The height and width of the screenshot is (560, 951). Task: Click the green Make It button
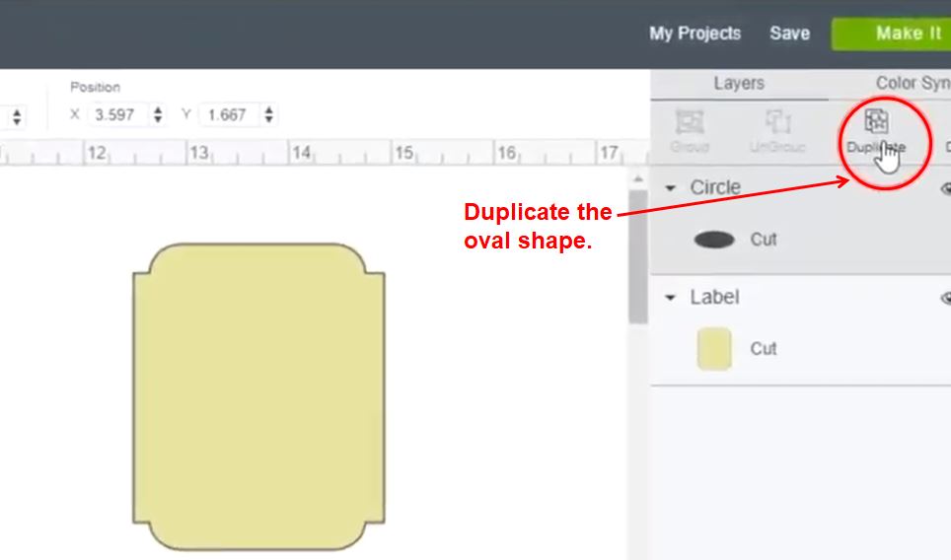coord(892,34)
